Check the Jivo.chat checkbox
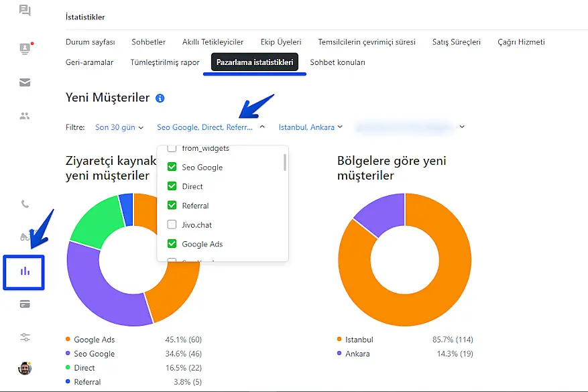The height and width of the screenshot is (392, 588). click(x=172, y=225)
